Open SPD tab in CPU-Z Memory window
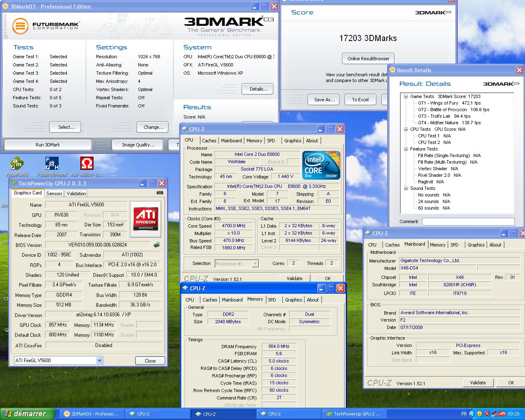Viewport: 525px width, 420px height. [x=272, y=300]
